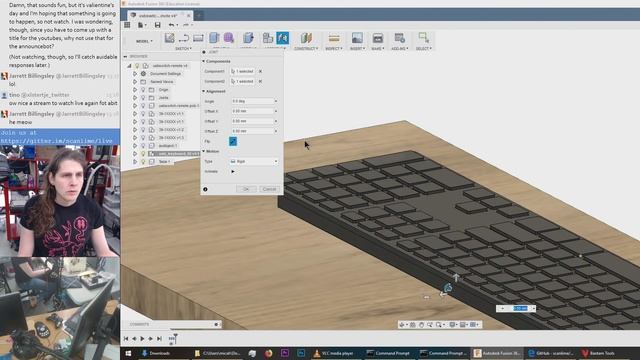Select the Construct plane tool

coord(306,38)
